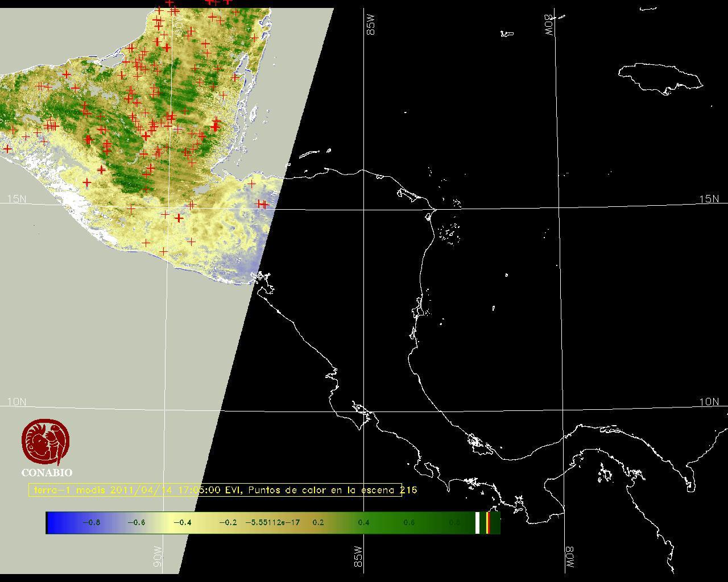The image size is (728, 582).
Task: Click the 80W longitude label at top
Action: click(549, 25)
